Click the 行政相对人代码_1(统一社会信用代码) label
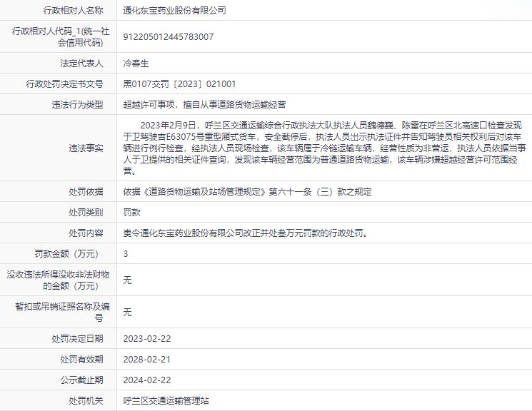Viewport: 532px width, 411px height. [x=61, y=37]
